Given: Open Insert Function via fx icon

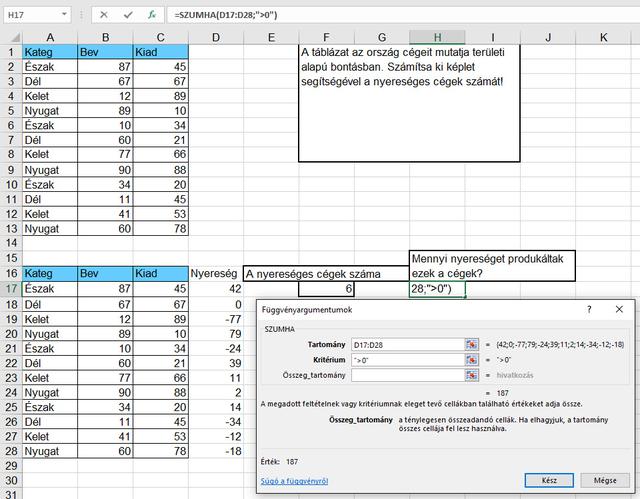Looking at the screenshot, I should click(x=152, y=15).
